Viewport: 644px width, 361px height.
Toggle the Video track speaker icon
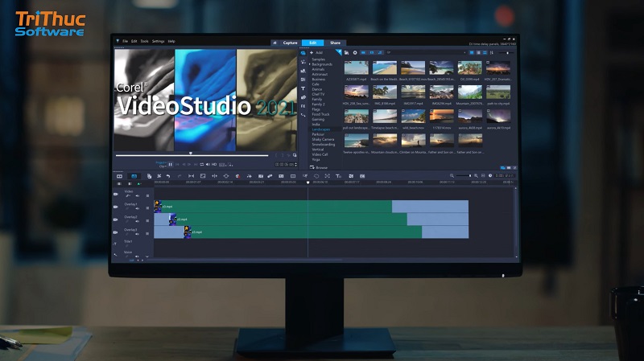[137, 196]
